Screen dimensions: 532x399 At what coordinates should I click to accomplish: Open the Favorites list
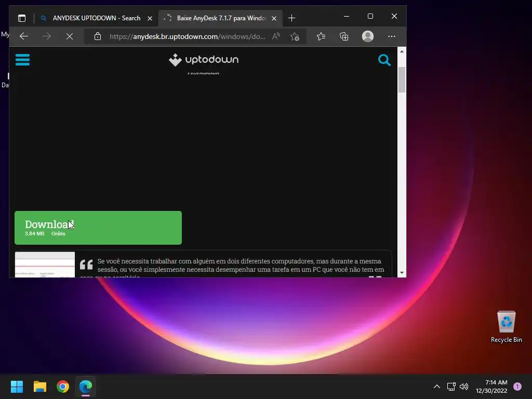tap(321, 36)
